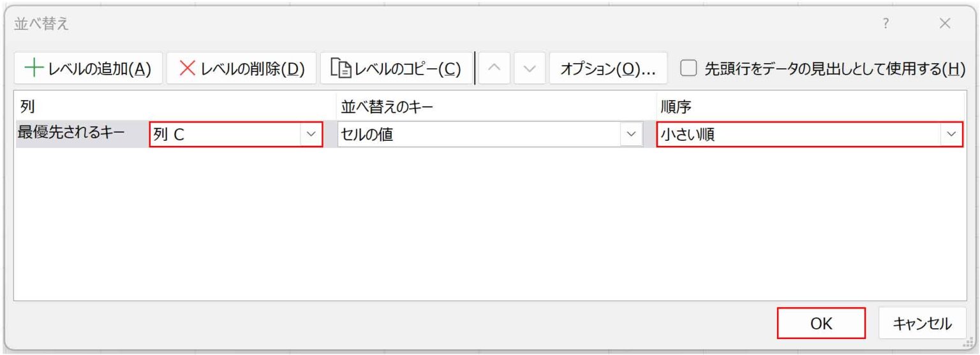The width and height of the screenshot is (980, 355).
Task: Click the OK button
Action: pos(822,323)
